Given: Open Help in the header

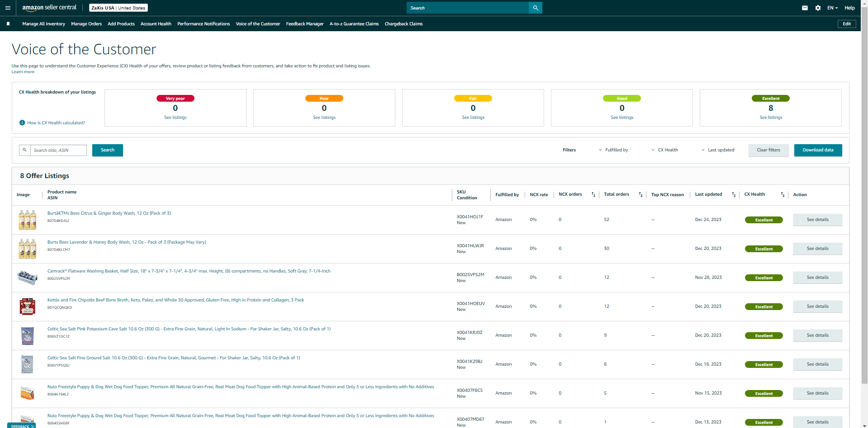Looking at the screenshot, I should 849,8.
